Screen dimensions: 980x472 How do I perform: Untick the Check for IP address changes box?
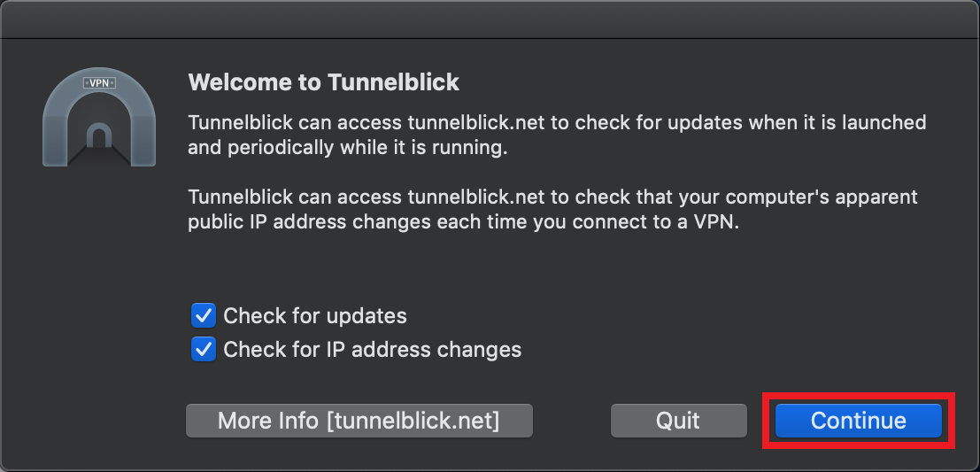click(203, 350)
